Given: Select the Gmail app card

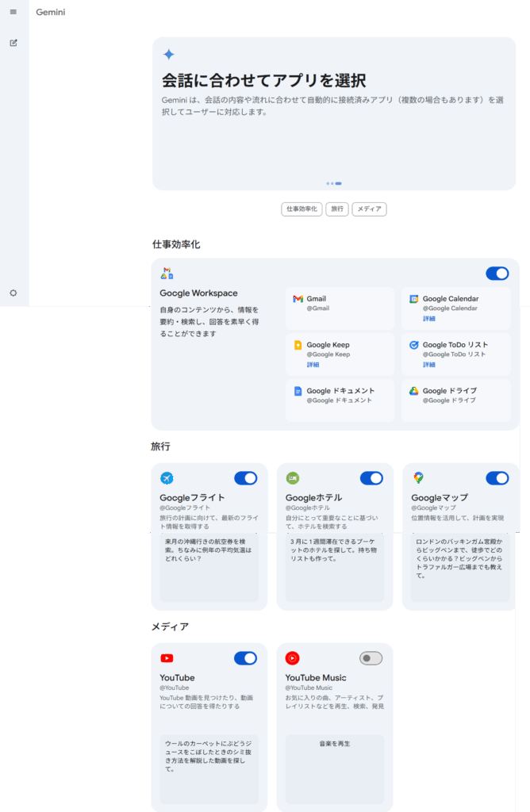Looking at the screenshot, I should pyautogui.click(x=340, y=308).
